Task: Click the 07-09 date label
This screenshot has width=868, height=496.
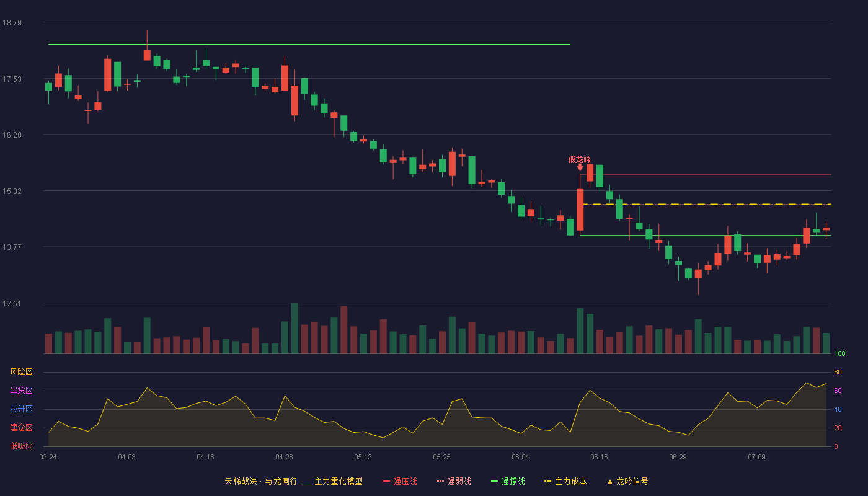Action: click(x=756, y=457)
